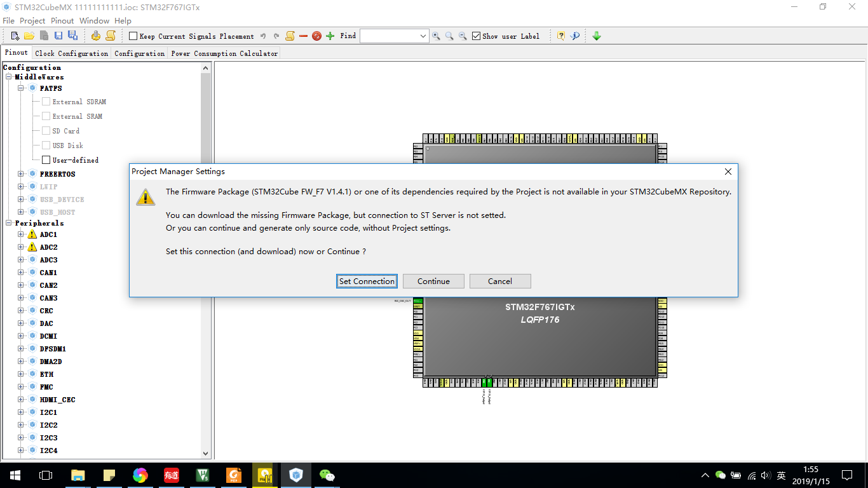Screen dimensions: 868x488
Task: Toggle Keep Current Signals Placement checkbox
Action: pyautogui.click(x=133, y=36)
